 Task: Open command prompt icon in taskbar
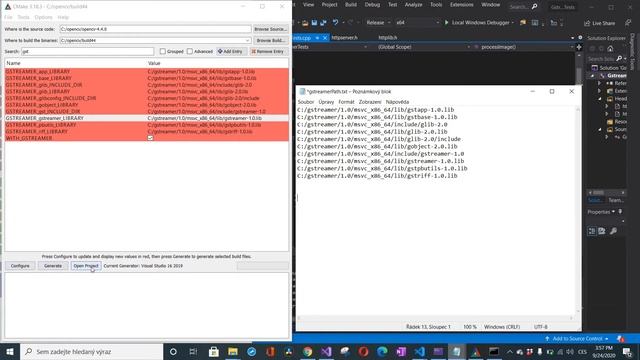494,351
